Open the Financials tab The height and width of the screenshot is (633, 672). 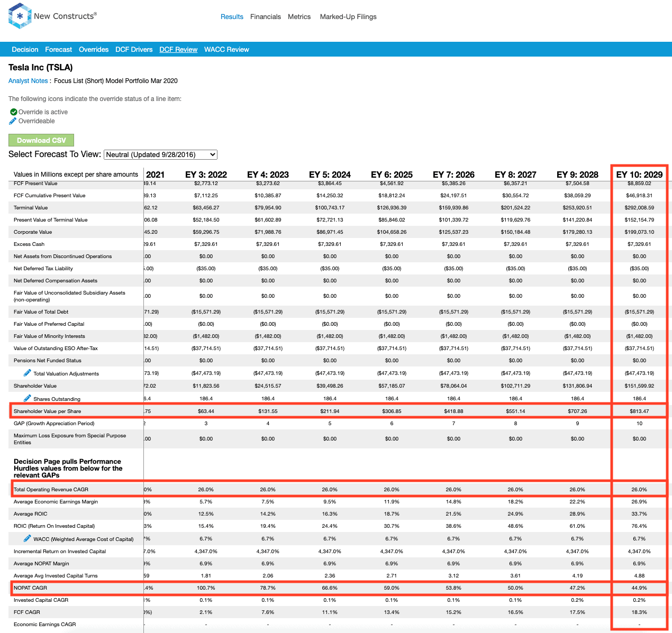click(266, 17)
